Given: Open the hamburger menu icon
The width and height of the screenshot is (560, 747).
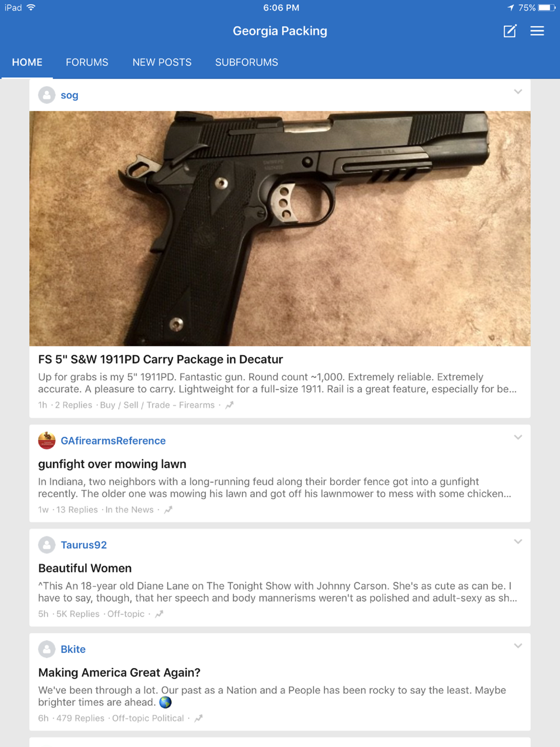Looking at the screenshot, I should (537, 31).
